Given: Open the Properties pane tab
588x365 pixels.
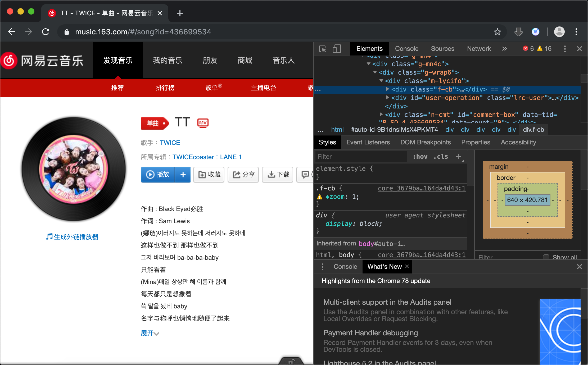Looking at the screenshot, I should coord(476,142).
